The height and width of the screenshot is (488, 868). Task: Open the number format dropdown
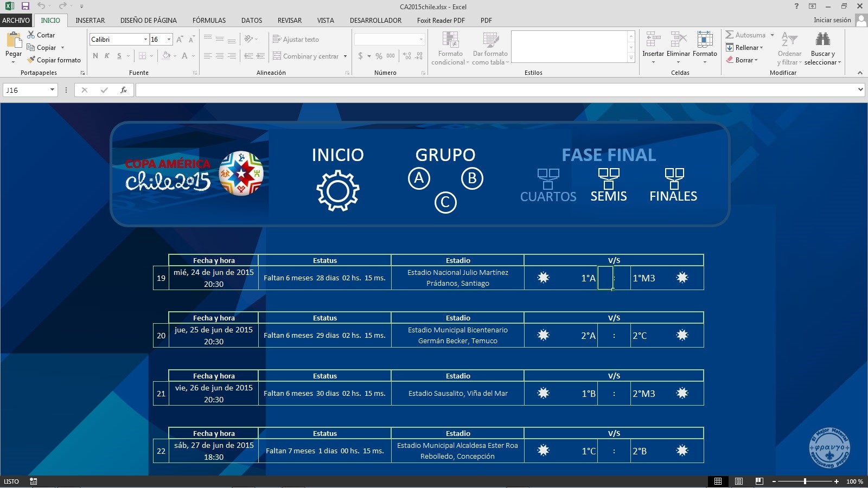421,39
